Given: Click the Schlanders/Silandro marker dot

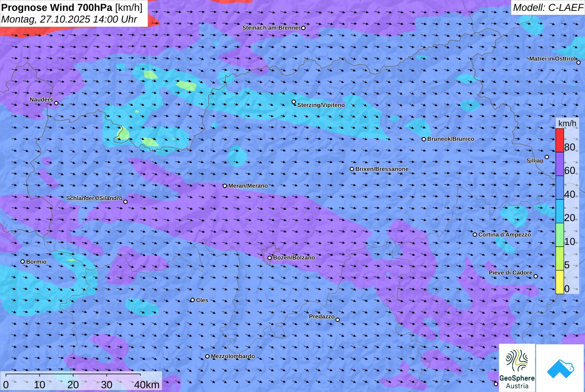Looking at the screenshot, I should point(125,202).
